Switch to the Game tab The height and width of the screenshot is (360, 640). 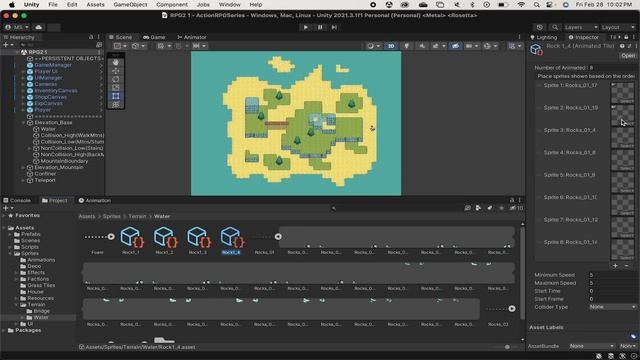click(x=154, y=37)
